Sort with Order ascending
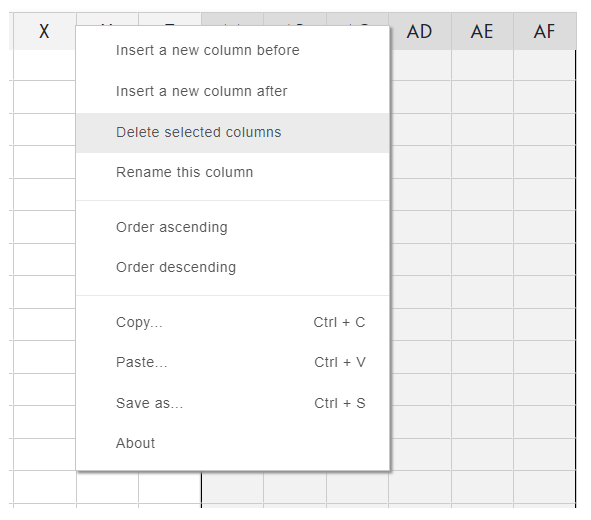The width and height of the screenshot is (591, 520). (233, 228)
